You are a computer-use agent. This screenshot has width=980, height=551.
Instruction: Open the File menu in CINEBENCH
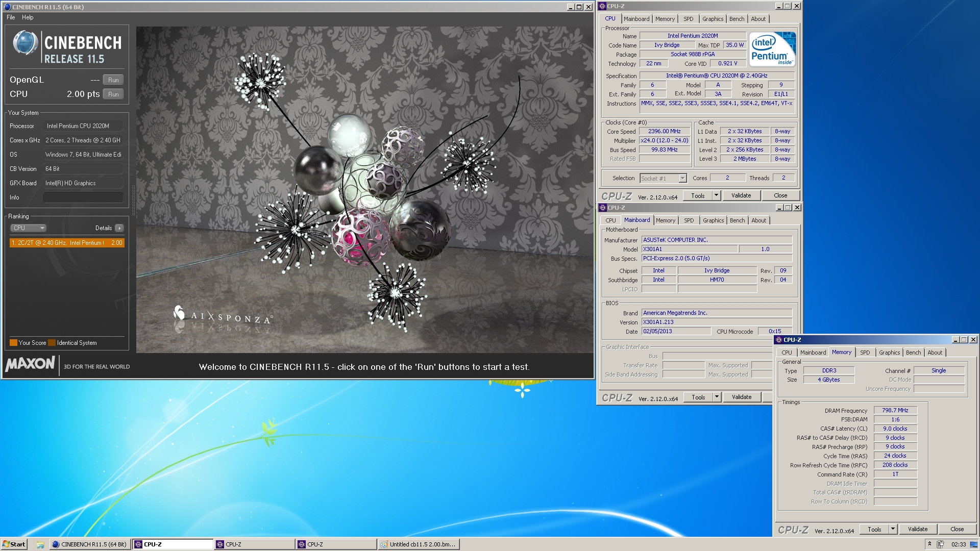(11, 17)
